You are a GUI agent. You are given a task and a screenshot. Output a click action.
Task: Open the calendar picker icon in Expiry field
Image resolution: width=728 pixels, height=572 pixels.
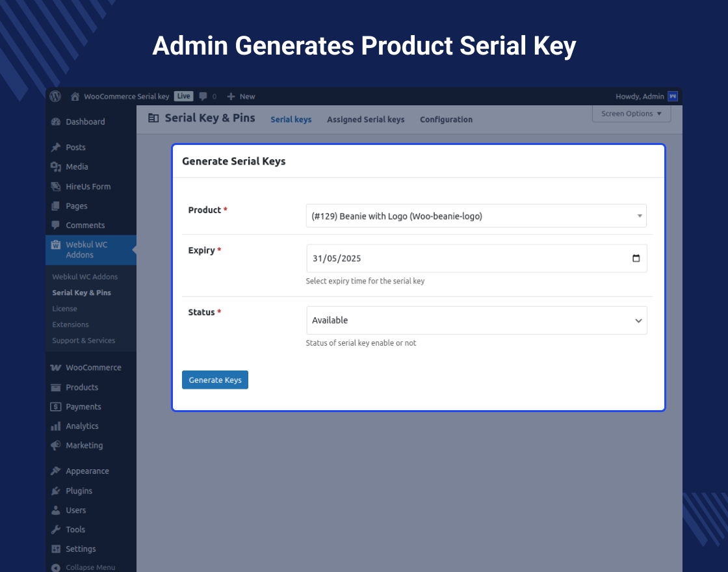click(636, 258)
